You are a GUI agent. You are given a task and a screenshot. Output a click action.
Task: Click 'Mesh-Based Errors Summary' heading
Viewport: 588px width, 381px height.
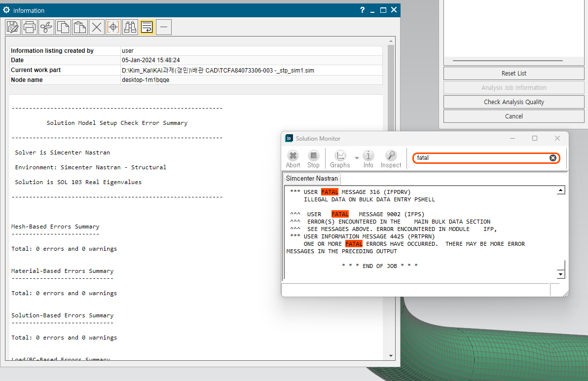(x=55, y=227)
